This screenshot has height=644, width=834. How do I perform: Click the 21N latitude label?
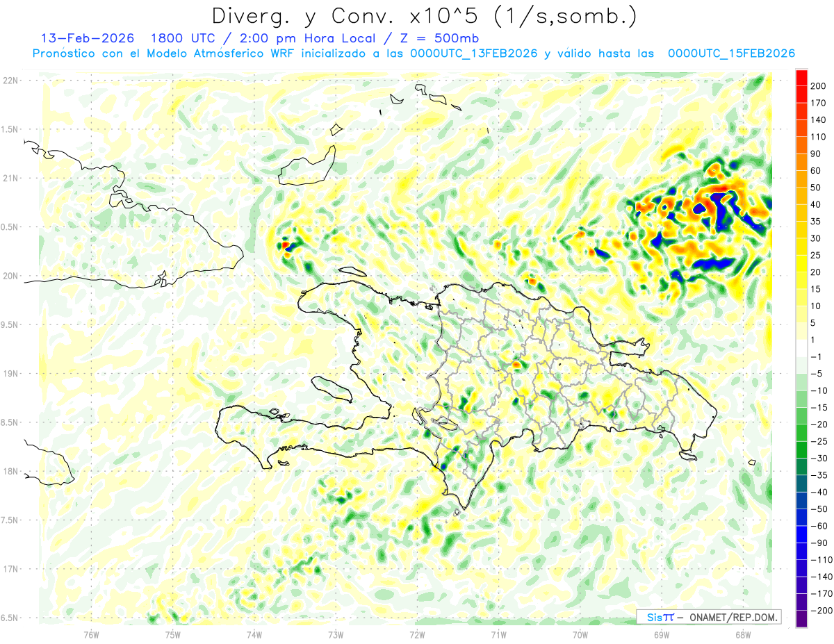click(x=10, y=178)
